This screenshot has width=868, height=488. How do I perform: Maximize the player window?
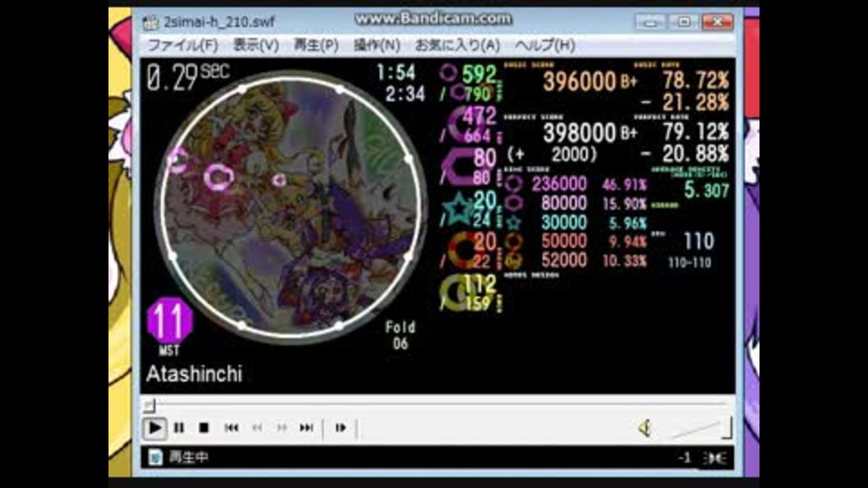[684, 22]
